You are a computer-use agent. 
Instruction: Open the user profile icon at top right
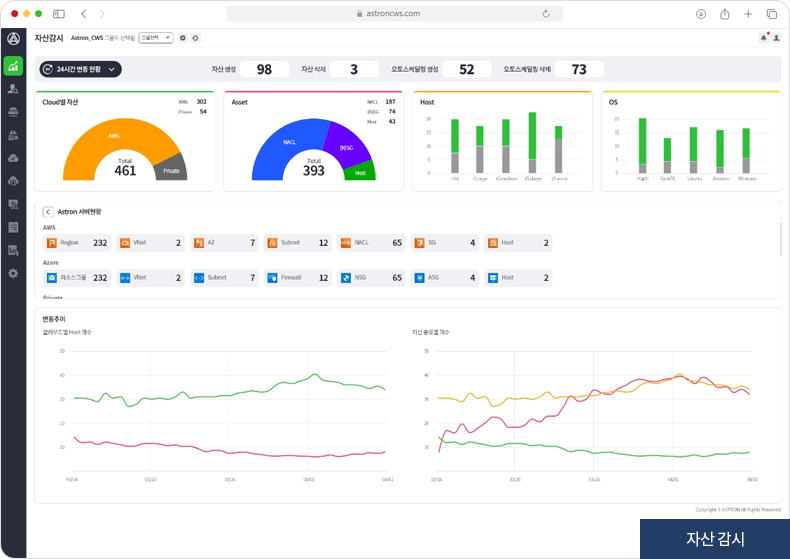776,38
